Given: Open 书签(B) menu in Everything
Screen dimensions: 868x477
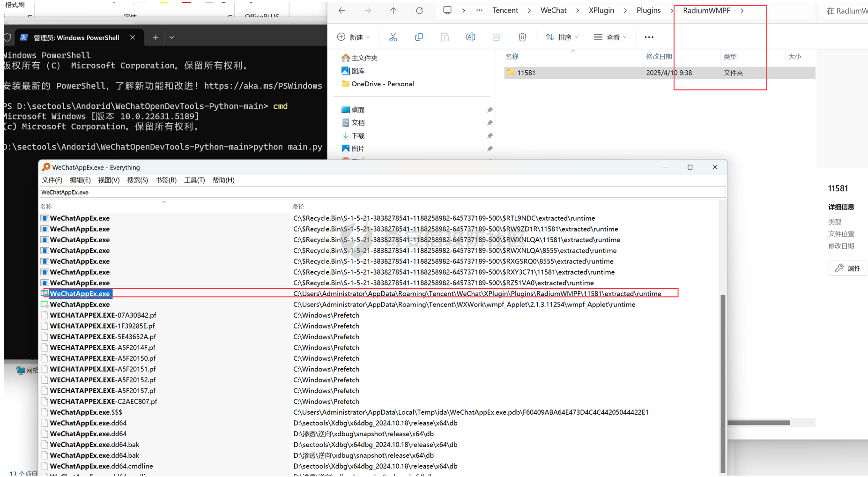Looking at the screenshot, I should click(x=166, y=180).
